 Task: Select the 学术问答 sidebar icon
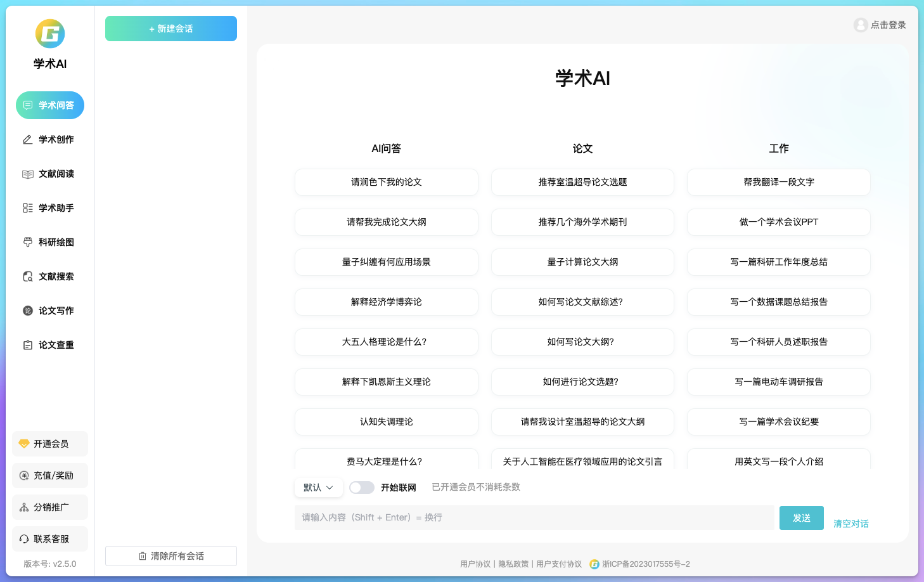point(49,105)
